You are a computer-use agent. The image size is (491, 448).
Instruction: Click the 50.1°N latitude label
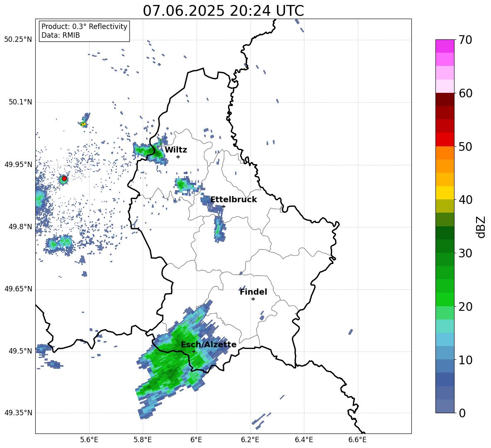(20, 102)
